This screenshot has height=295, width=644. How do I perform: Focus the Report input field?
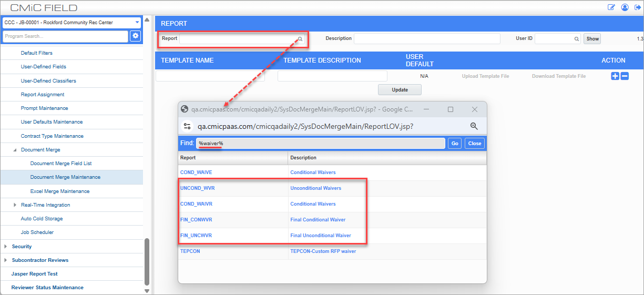(x=238, y=39)
